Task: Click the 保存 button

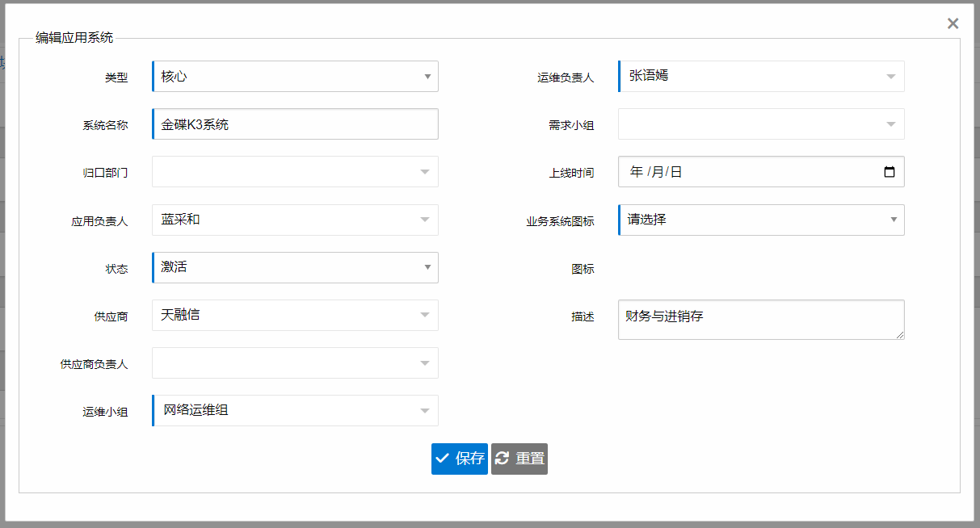Action: click(x=460, y=459)
